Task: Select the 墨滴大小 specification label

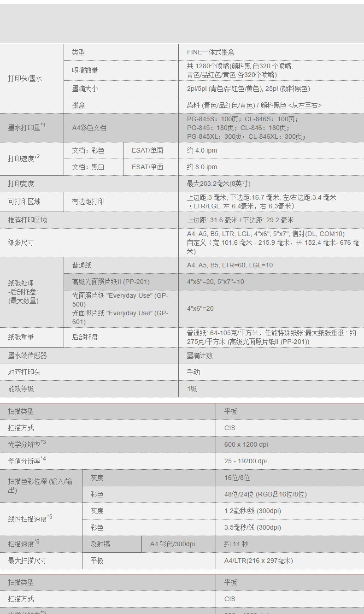Action: [x=85, y=89]
